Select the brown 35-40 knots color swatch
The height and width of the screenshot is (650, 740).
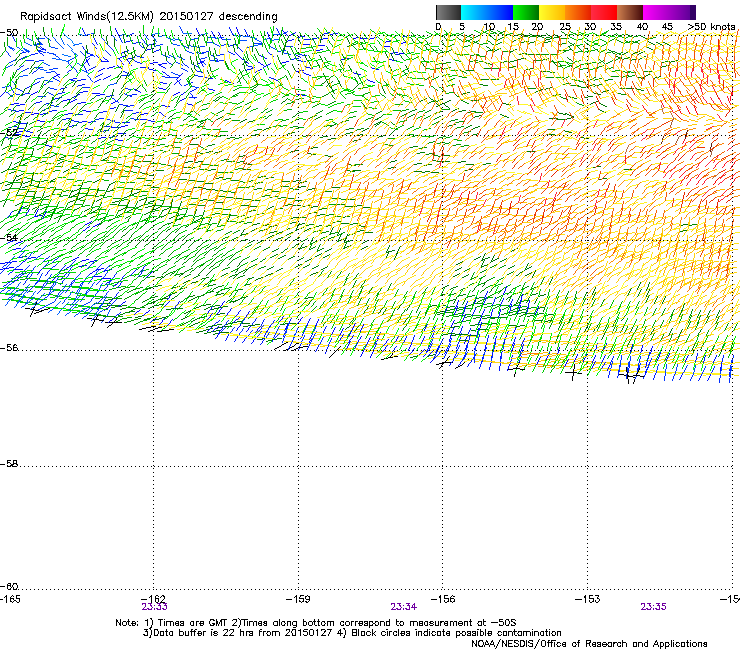[x=630, y=12]
